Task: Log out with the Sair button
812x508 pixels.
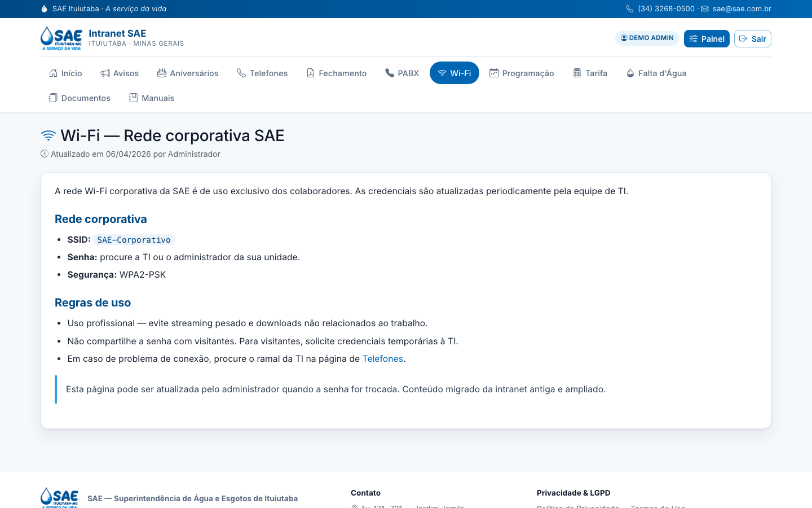Action: coord(753,38)
